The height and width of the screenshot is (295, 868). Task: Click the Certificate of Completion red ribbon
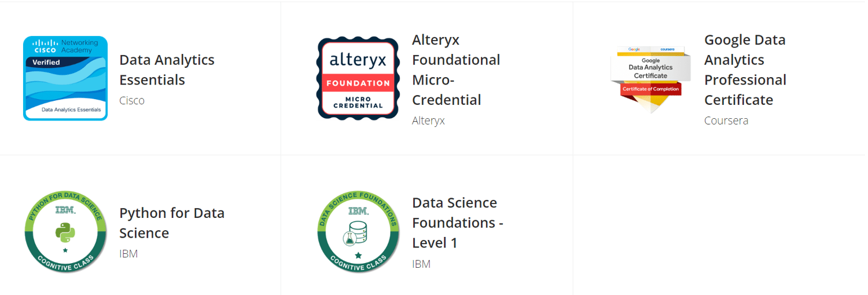(x=650, y=89)
